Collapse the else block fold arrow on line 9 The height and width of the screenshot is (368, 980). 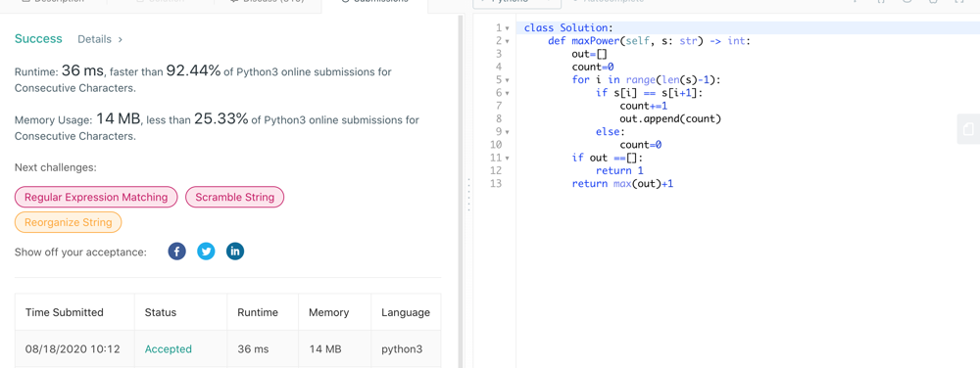tap(507, 131)
